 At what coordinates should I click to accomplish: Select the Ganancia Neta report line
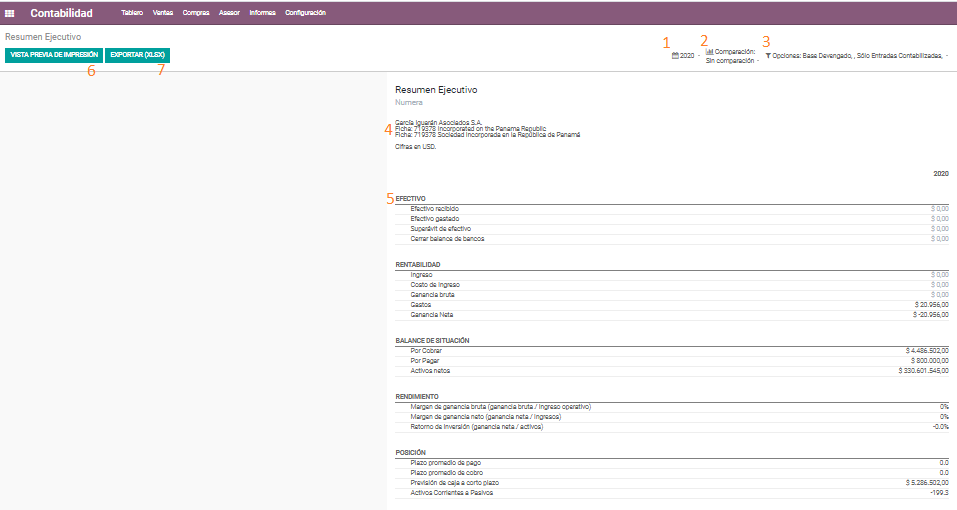point(672,315)
